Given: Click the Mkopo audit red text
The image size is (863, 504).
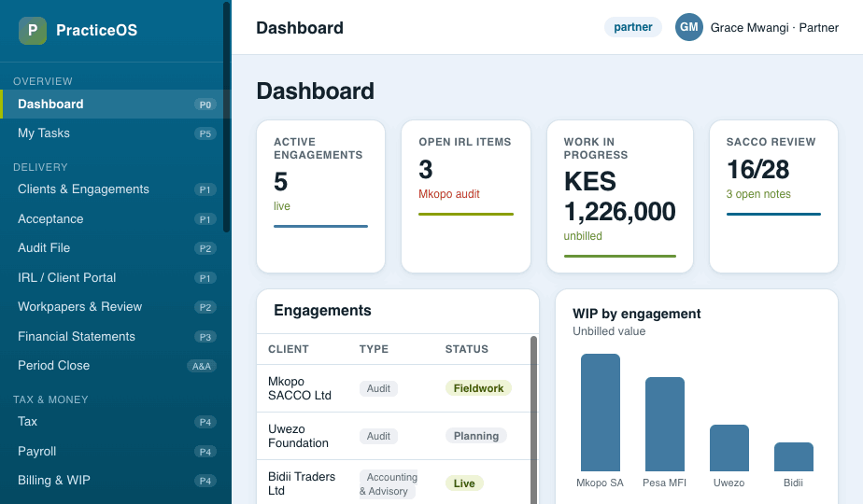Looking at the screenshot, I should [x=448, y=194].
